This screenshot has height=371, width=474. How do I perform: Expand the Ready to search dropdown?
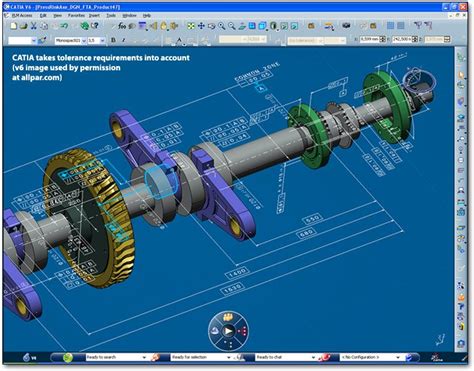coord(144,357)
